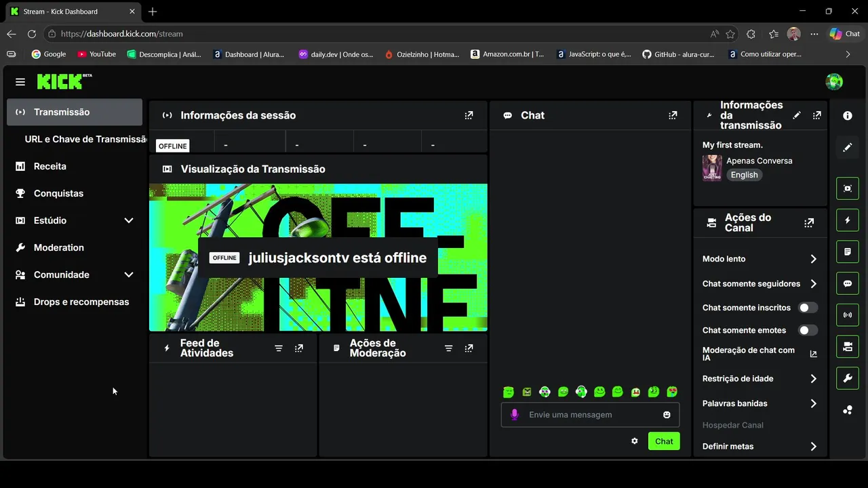Click the browser address bar URL
This screenshot has width=868, height=488.
pyautogui.click(x=122, y=34)
